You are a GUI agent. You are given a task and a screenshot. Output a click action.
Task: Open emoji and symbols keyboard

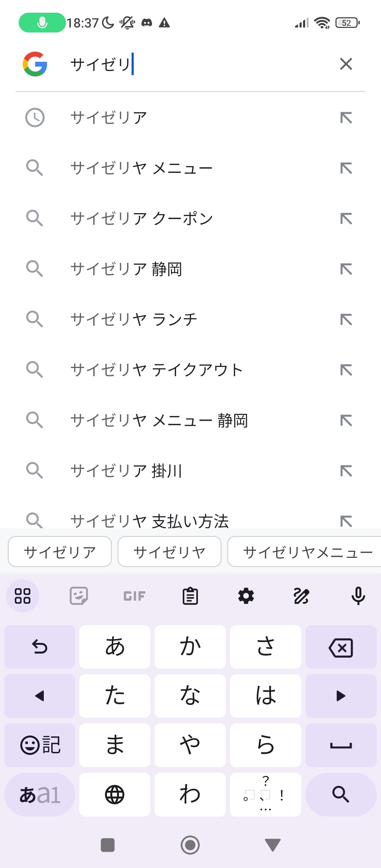pyautogui.click(x=40, y=745)
